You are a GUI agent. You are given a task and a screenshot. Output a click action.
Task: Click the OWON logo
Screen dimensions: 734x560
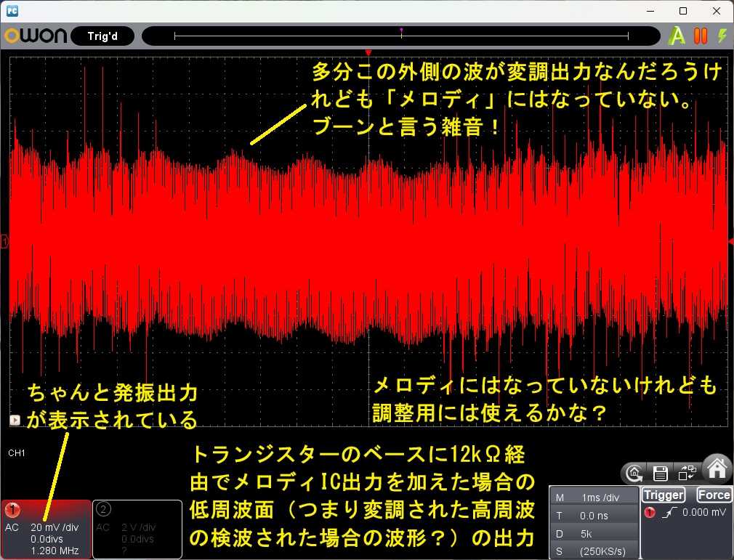point(36,36)
